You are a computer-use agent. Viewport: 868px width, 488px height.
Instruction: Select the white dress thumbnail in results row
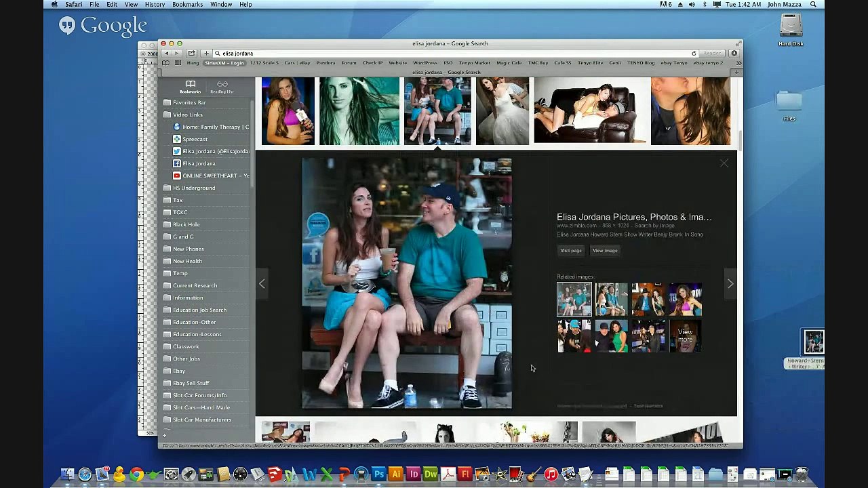(502, 111)
